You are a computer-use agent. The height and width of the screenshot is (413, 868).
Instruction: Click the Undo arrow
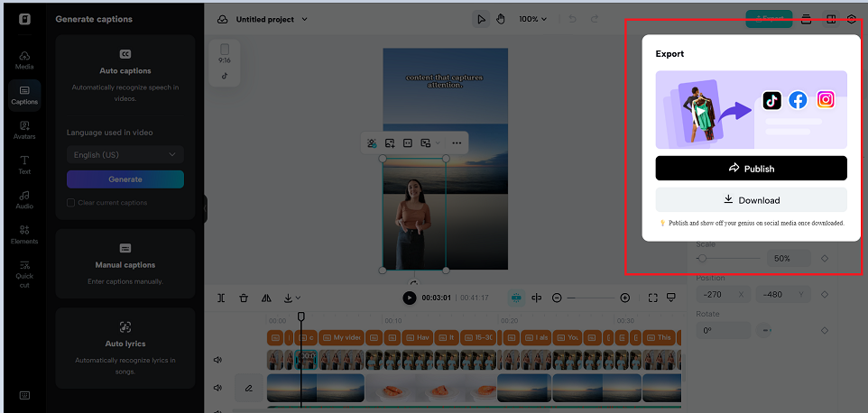572,19
